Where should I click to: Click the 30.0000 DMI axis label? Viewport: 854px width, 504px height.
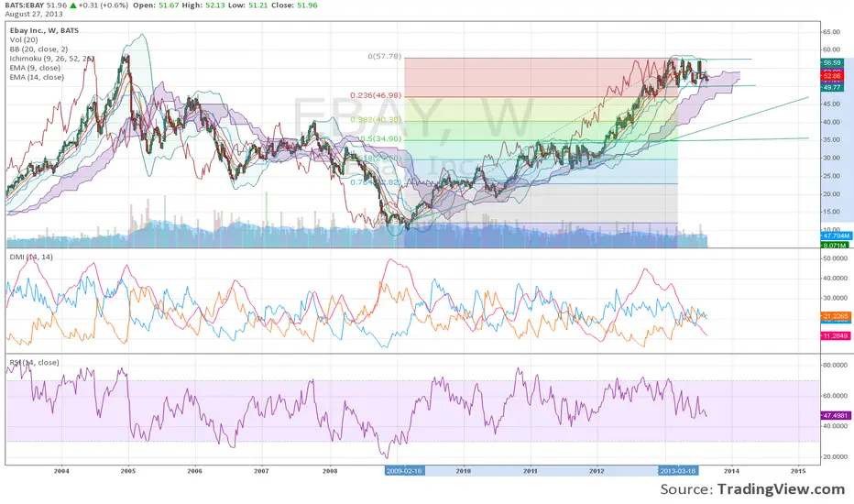click(x=835, y=298)
